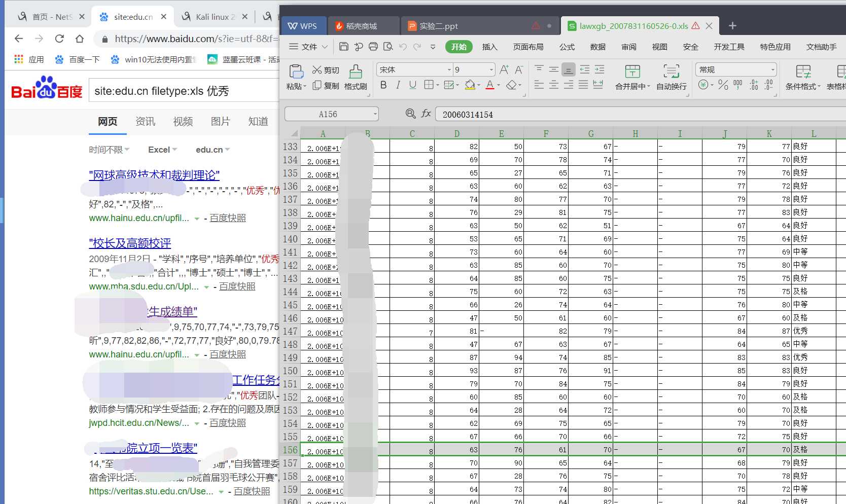Image resolution: width=846 pixels, height=504 pixels.
Task: Click the increase indent icon
Action: tap(600, 69)
